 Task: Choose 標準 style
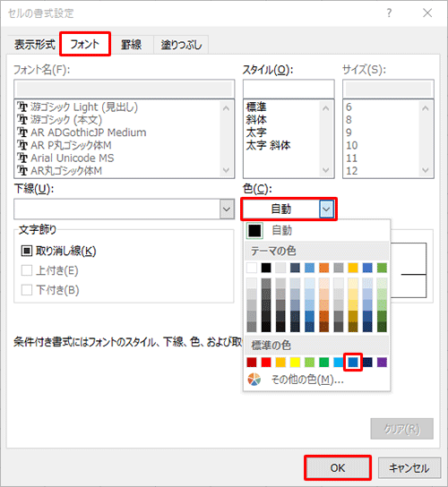pos(256,107)
